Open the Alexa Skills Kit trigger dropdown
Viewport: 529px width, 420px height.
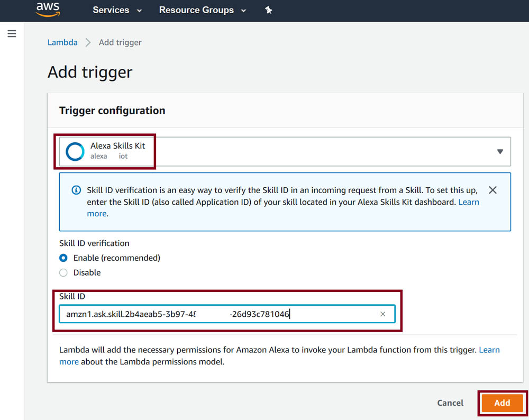(285, 151)
